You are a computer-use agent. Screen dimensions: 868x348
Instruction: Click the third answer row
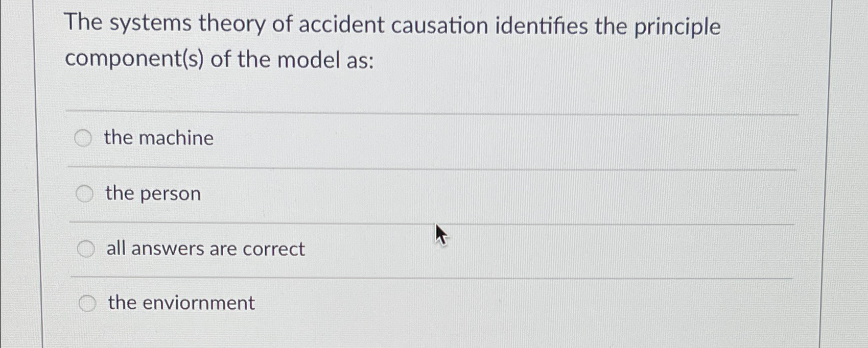coord(307,248)
